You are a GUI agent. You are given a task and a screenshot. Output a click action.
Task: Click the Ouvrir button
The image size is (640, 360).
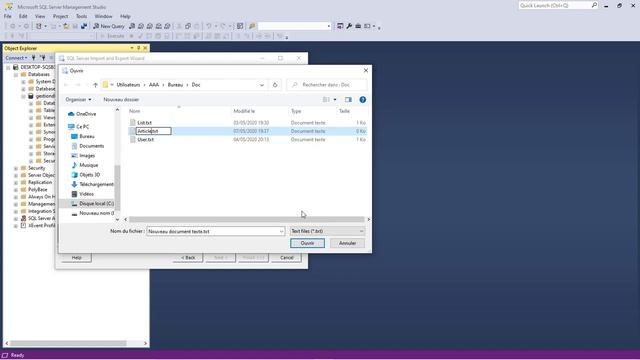pos(307,243)
